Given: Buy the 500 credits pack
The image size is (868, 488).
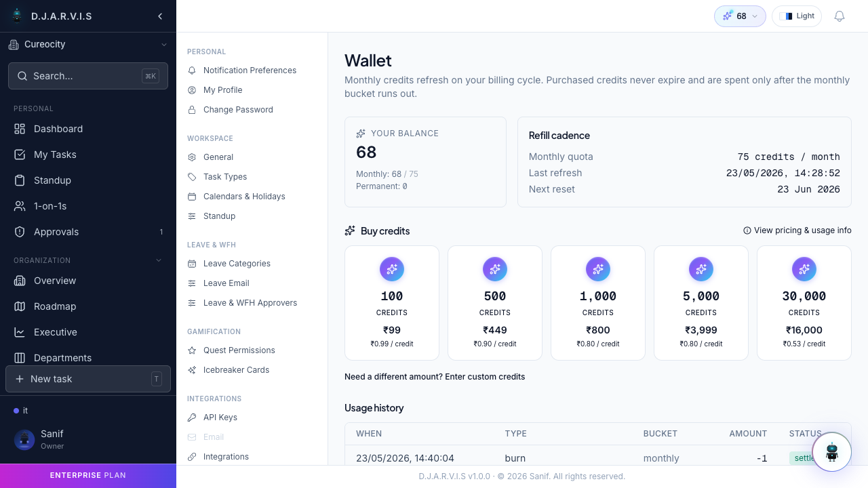Looking at the screenshot, I should tap(495, 303).
